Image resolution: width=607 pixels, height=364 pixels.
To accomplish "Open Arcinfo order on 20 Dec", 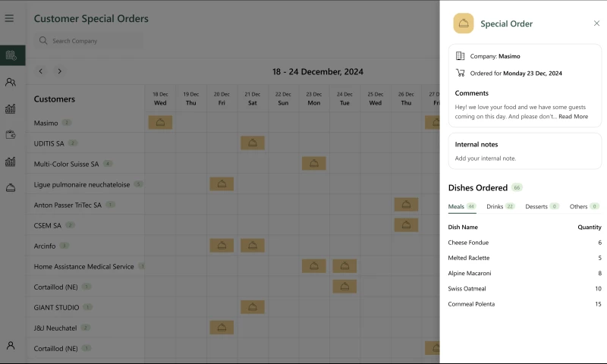I will 222,246.
